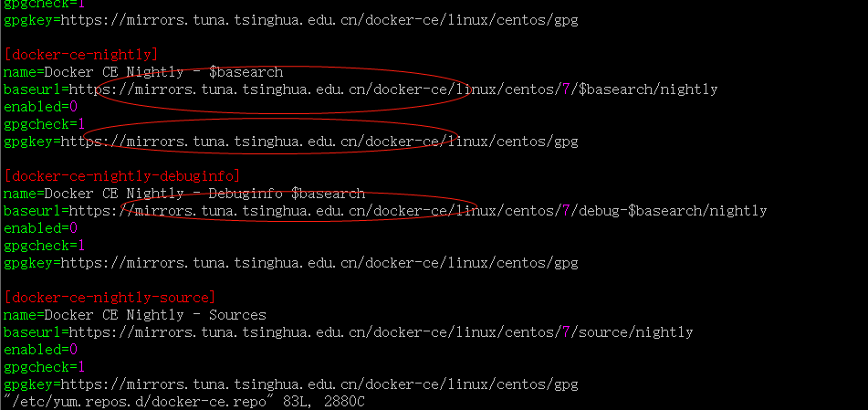Click enabled=0 under the [docker-ce-nightly] section
The image size is (868, 410).
pyautogui.click(x=40, y=107)
